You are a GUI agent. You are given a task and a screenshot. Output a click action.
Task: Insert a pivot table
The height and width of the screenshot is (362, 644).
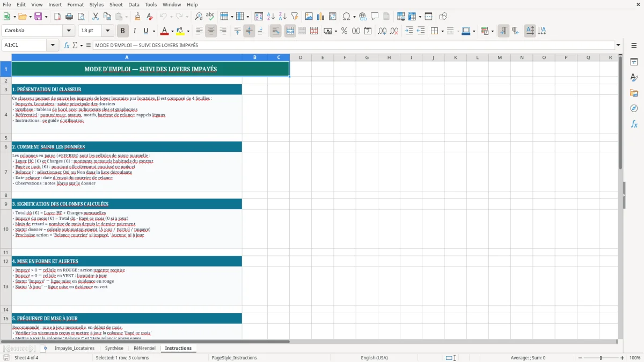coord(333,17)
